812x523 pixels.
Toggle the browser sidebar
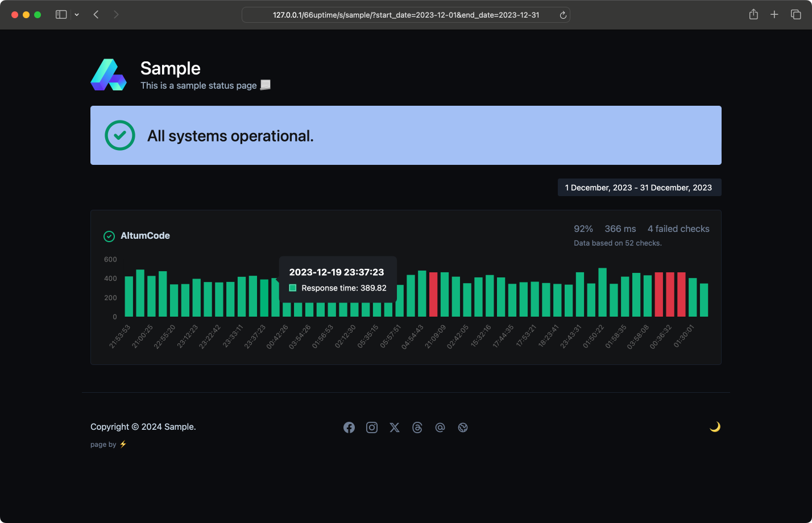tap(61, 14)
